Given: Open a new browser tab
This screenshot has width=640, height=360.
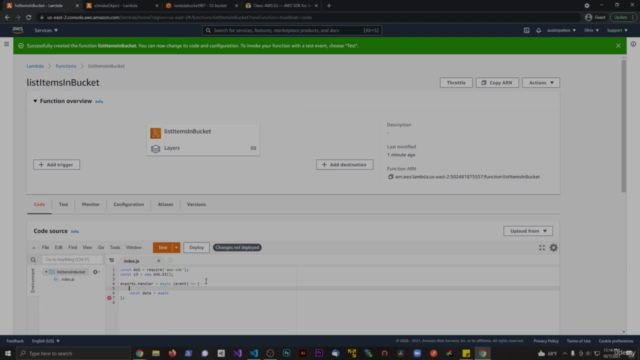Looking at the screenshot, I should [x=329, y=6].
